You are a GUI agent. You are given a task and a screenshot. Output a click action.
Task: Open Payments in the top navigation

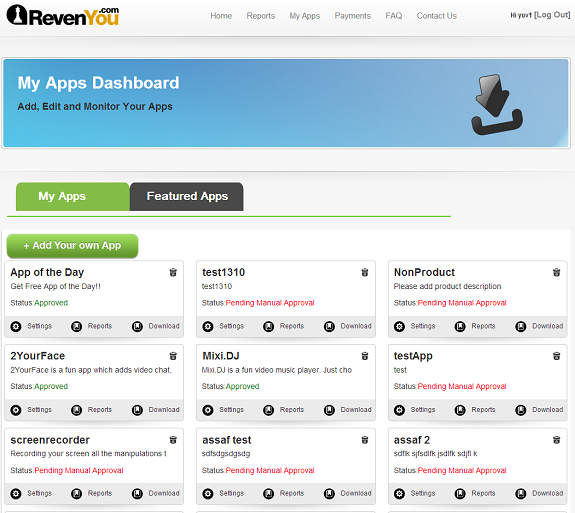(x=352, y=16)
